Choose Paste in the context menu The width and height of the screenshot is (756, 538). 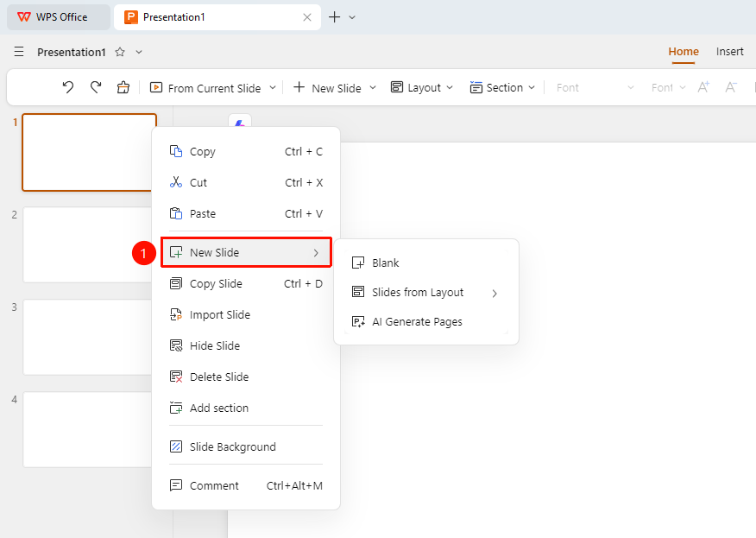click(246, 214)
